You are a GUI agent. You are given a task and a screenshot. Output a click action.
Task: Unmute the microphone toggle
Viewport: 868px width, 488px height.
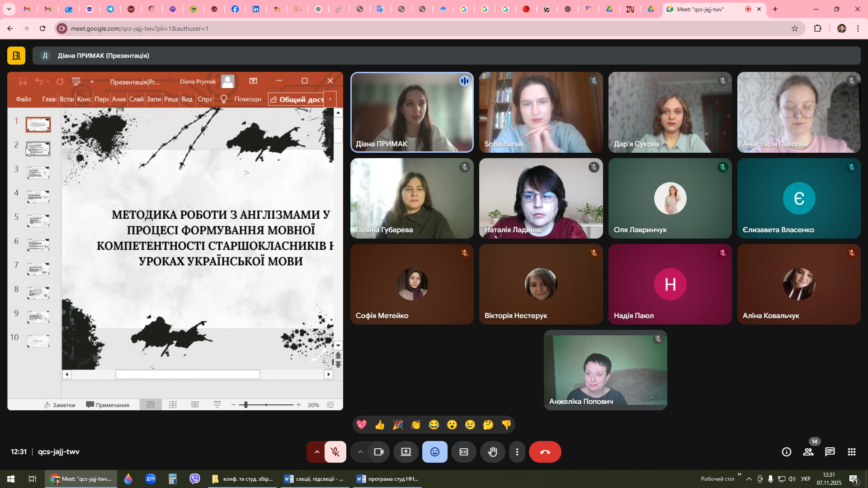[335, 452]
